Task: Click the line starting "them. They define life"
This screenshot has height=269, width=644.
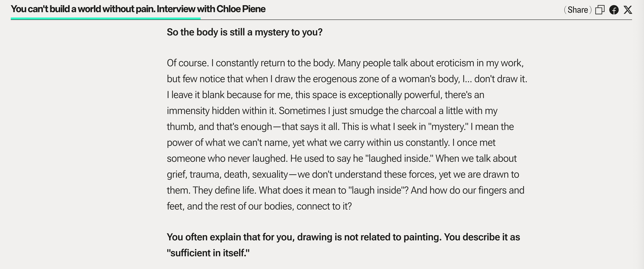Action: (345, 190)
